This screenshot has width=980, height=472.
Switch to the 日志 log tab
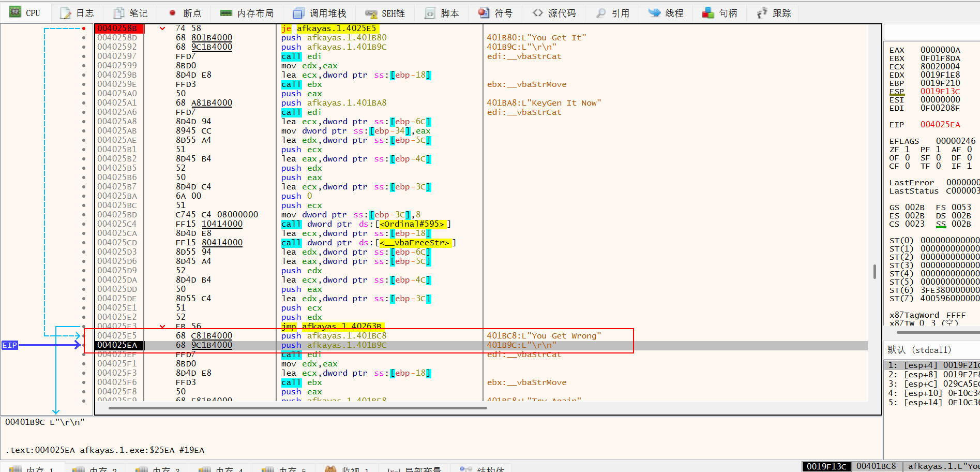77,13
